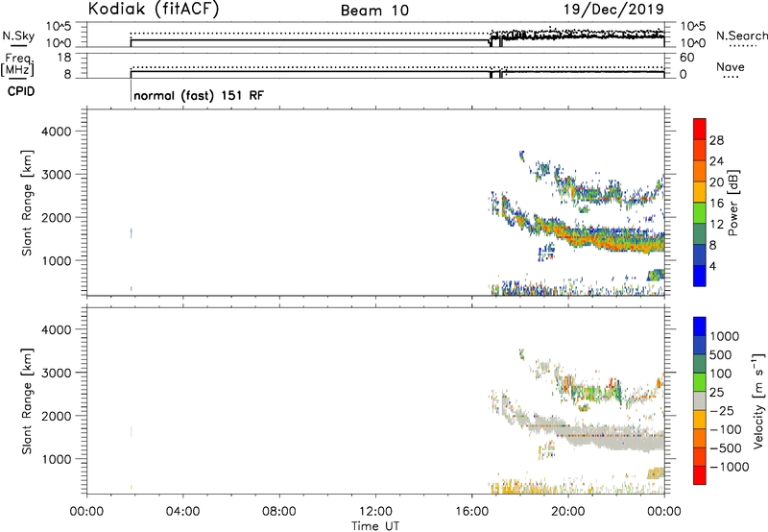This screenshot has width=768, height=532.
Task: Click the '4' power colorbar tick value
Action: 712,266
